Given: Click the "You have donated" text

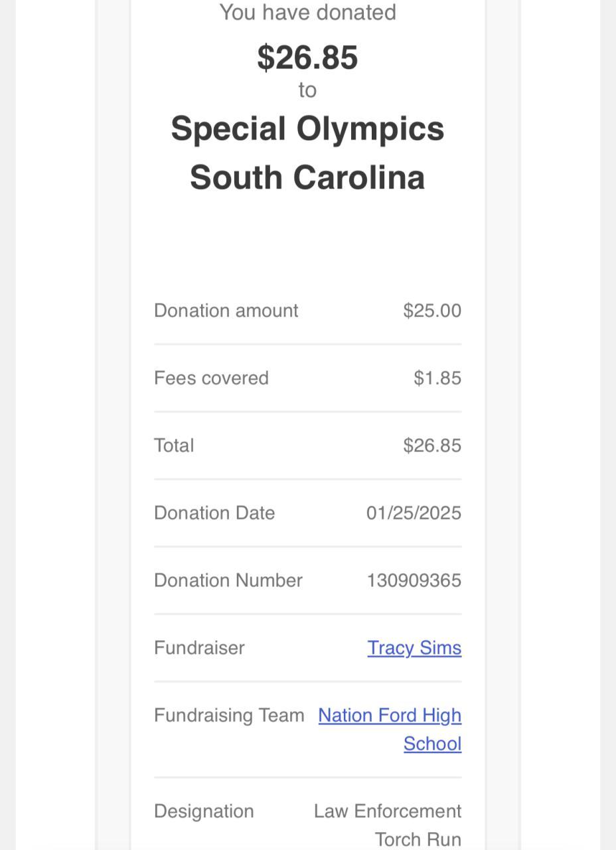Looking at the screenshot, I should coord(307,12).
